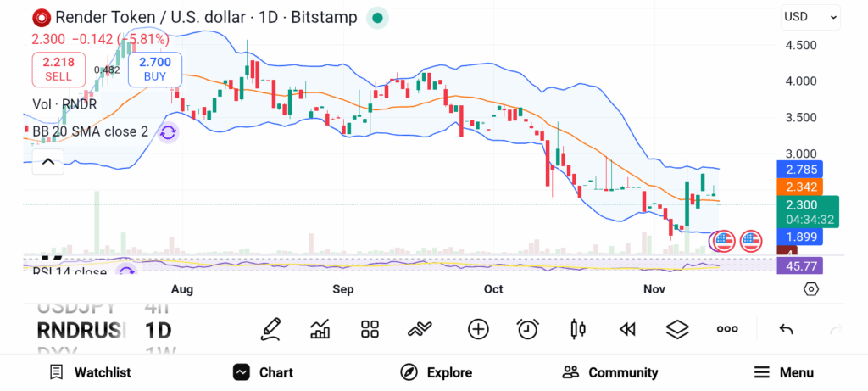Open the USD currency dropdown

click(x=810, y=17)
